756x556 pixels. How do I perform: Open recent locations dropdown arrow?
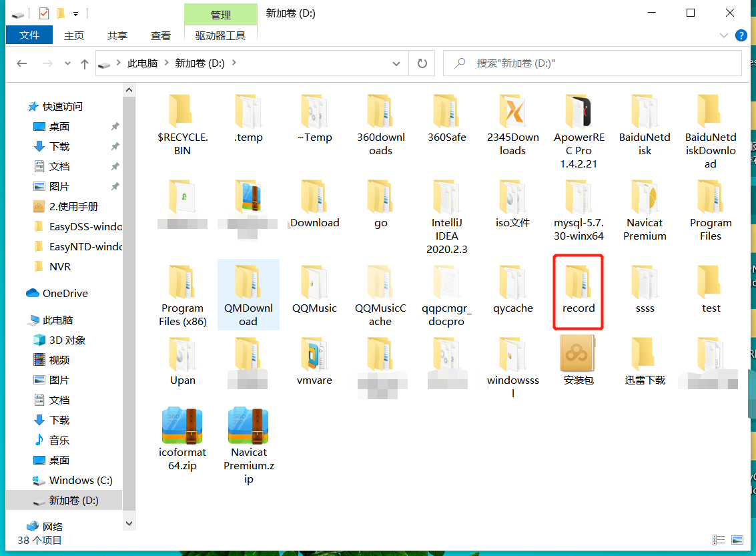(x=67, y=63)
